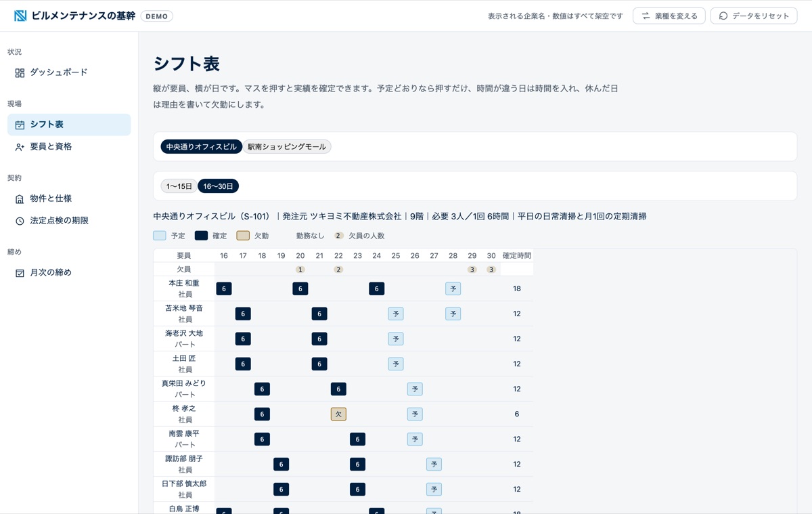
Task: Click the name 諏訪部 朋子
Action: point(184,458)
